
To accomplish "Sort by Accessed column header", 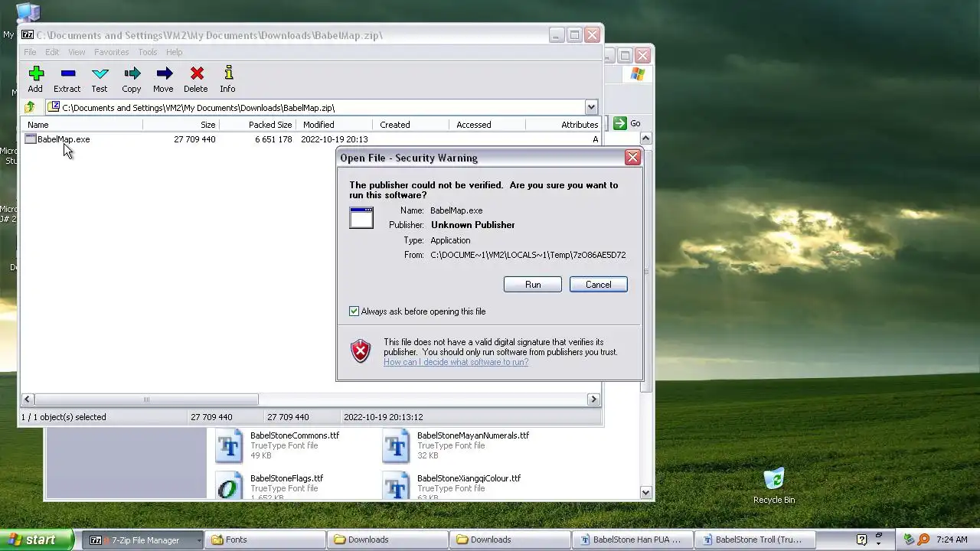I will [x=488, y=125].
